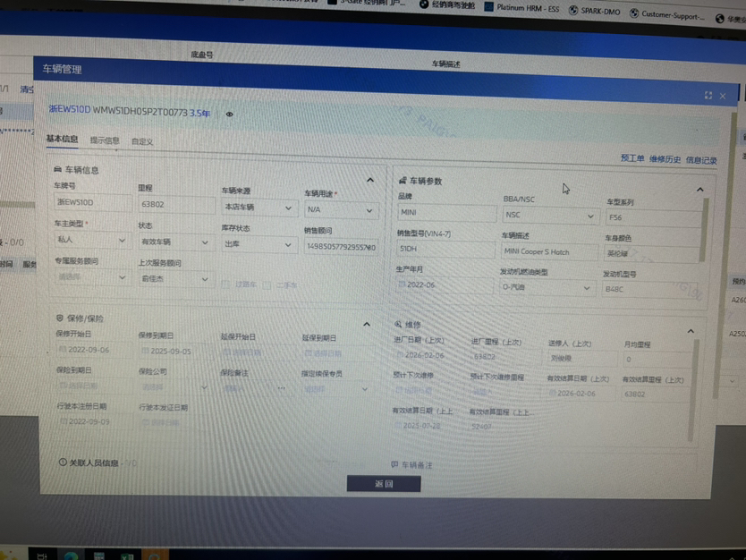Click the eye icon beside the VIN
Image resolution: width=746 pixels, height=560 pixels.
click(230, 115)
